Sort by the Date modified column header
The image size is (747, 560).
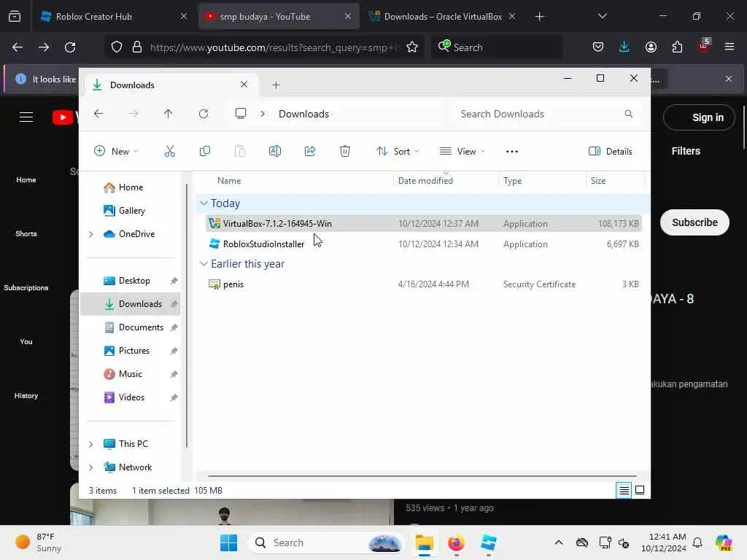425,181
